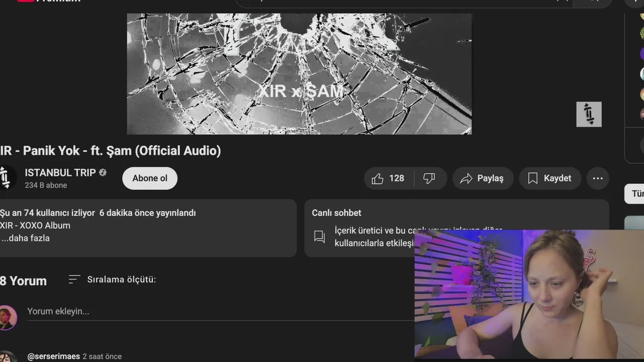Click your profile avatar beside comment box
Screen dimensions: 644x362
(8, 317)
